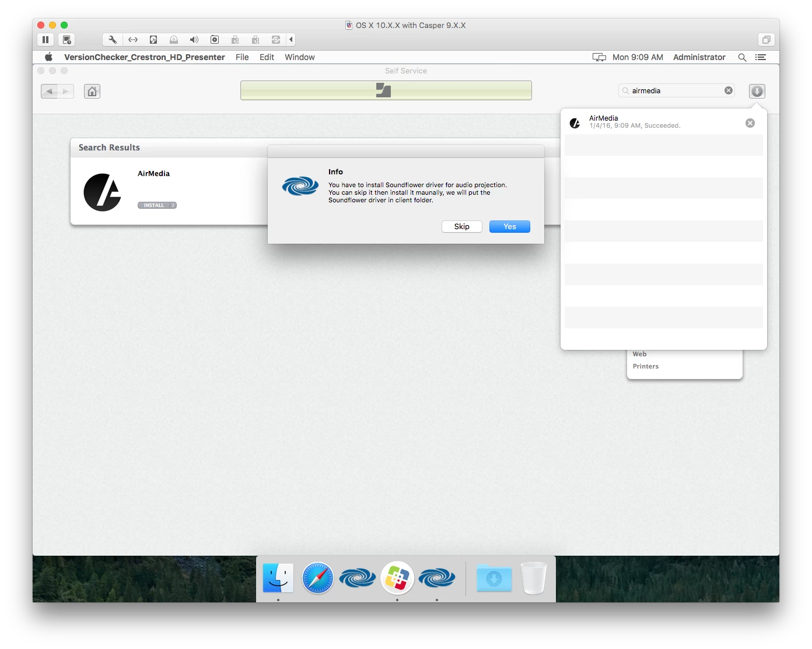Click the hard disk device icon

tap(153, 40)
